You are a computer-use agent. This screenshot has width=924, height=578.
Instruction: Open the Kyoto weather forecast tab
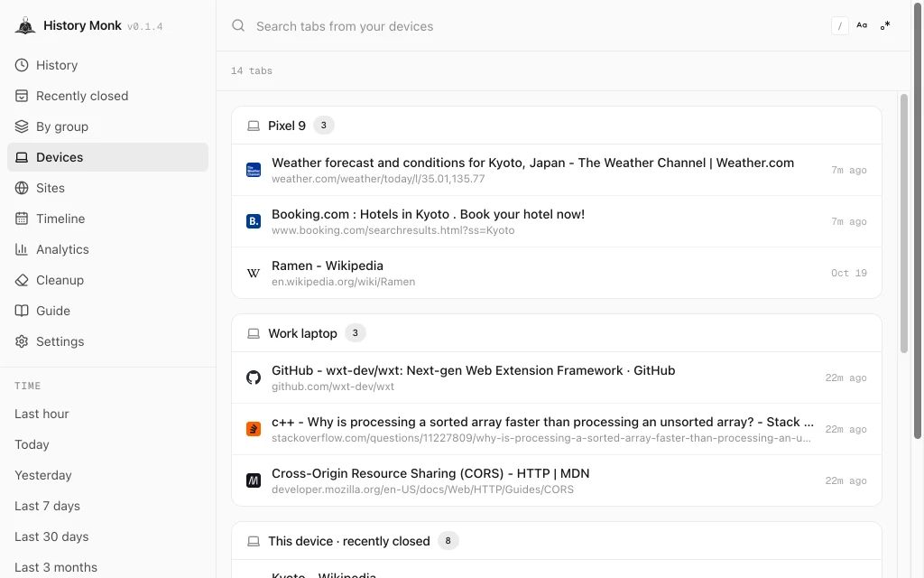556,170
